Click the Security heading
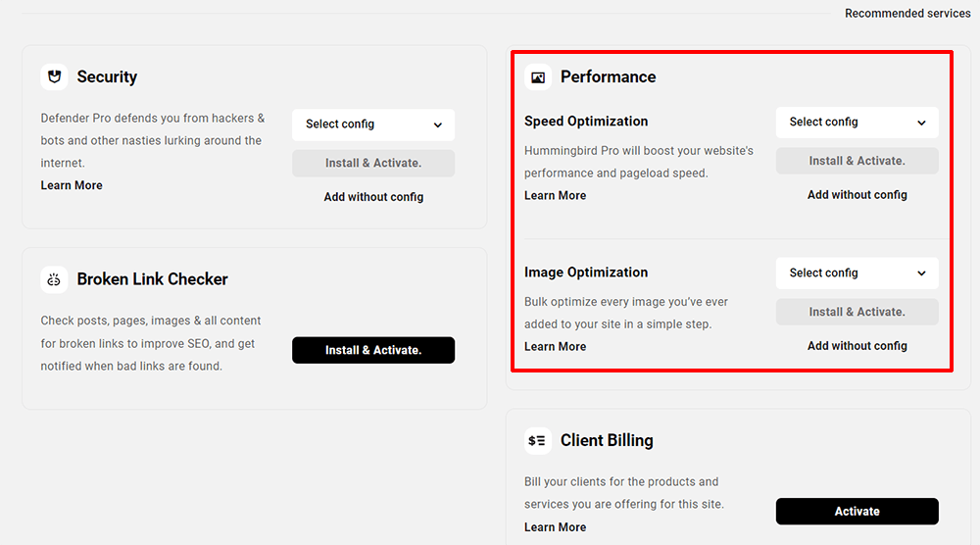The image size is (980, 545). (x=107, y=76)
